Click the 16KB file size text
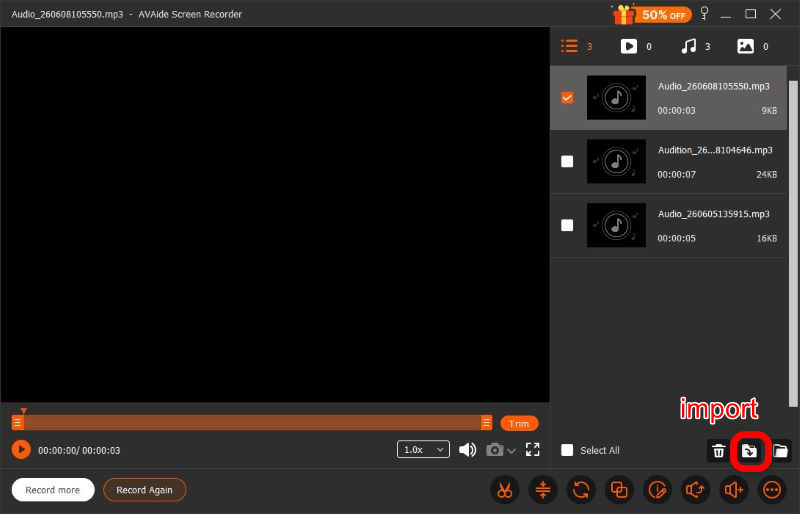This screenshot has height=514, width=800. pyautogui.click(x=767, y=238)
